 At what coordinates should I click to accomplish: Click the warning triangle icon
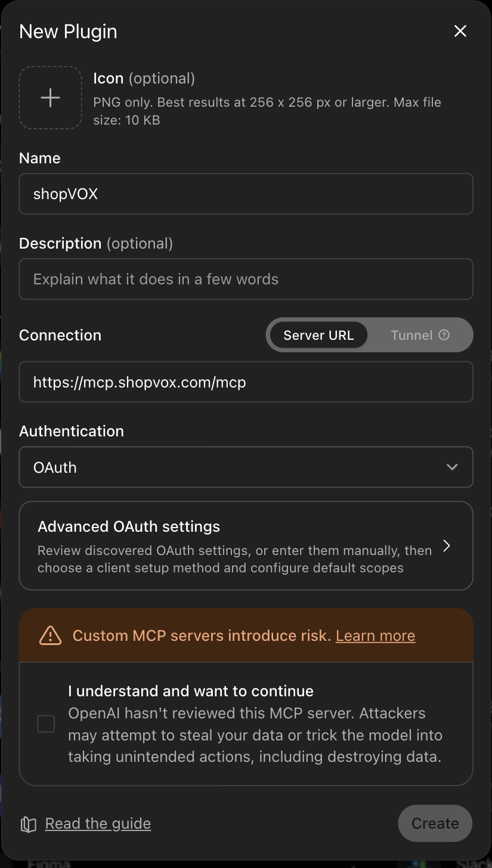point(50,635)
